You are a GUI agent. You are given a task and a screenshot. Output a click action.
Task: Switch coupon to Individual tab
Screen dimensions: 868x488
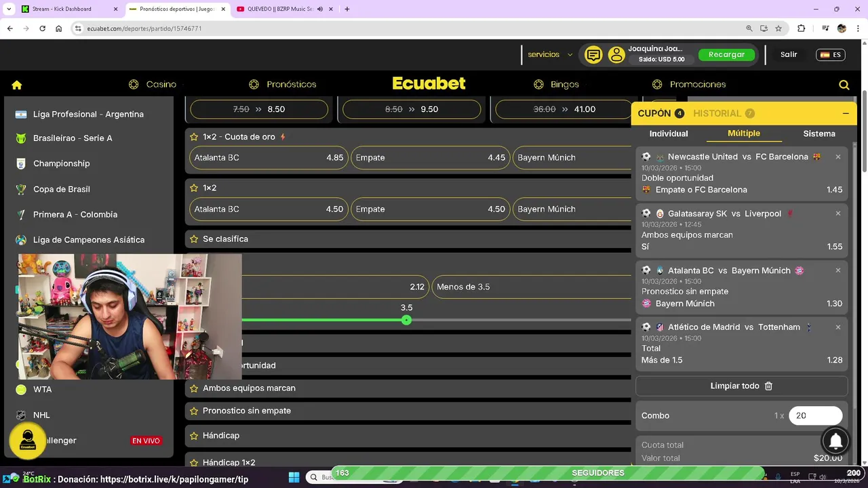(669, 134)
